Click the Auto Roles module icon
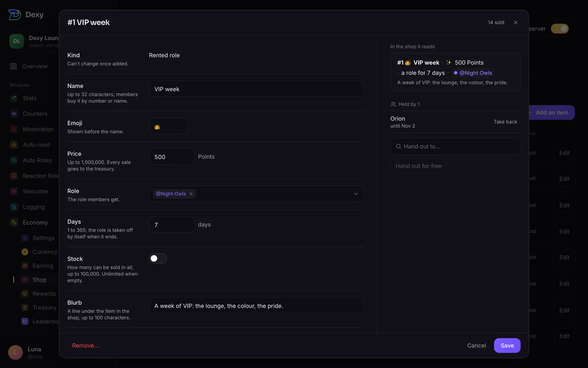Screen dimensions: 588x368 click(x=14, y=160)
